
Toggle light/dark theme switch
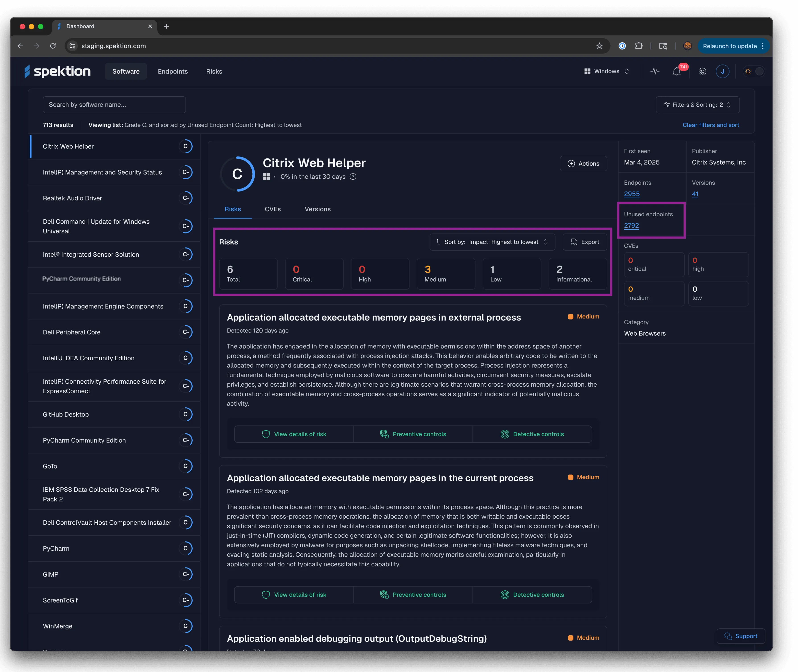753,71
